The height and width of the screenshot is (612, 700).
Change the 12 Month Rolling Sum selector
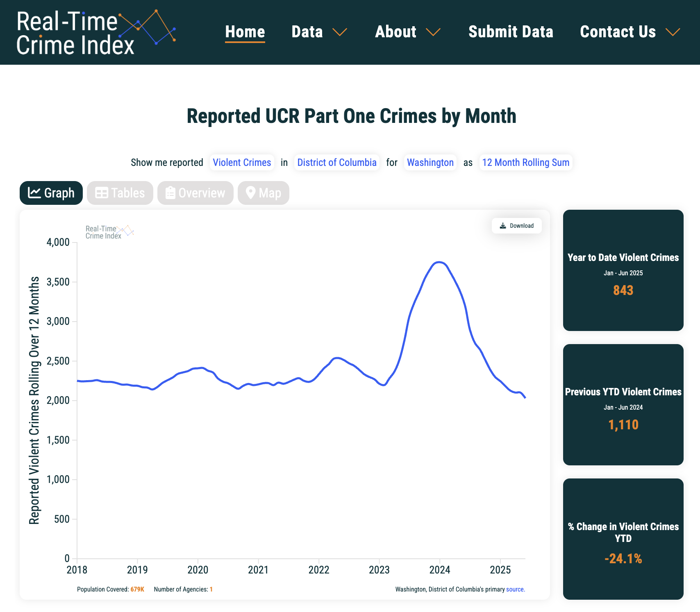click(526, 163)
